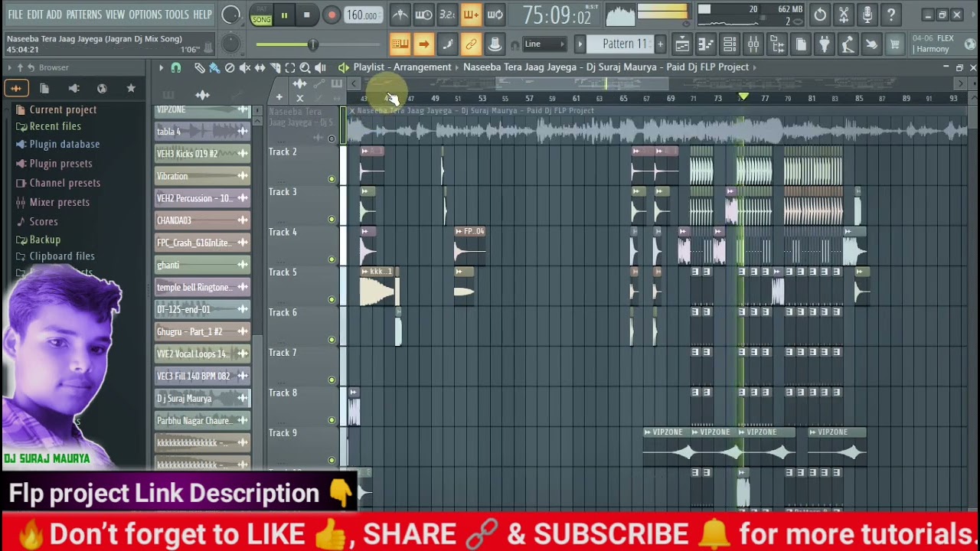
Task: Open the content shop cart icon
Action: [x=895, y=44]
